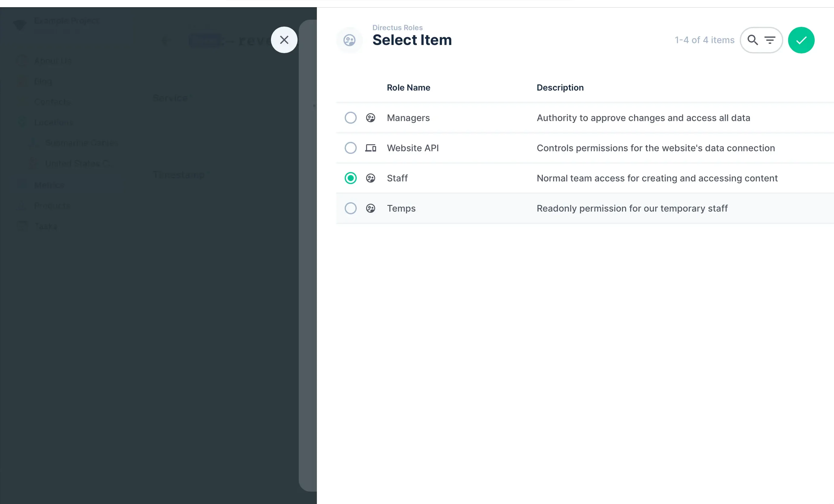Sort by the Role Name column header
The width and height of the screenshot is (834, 504).
point(408,87)
